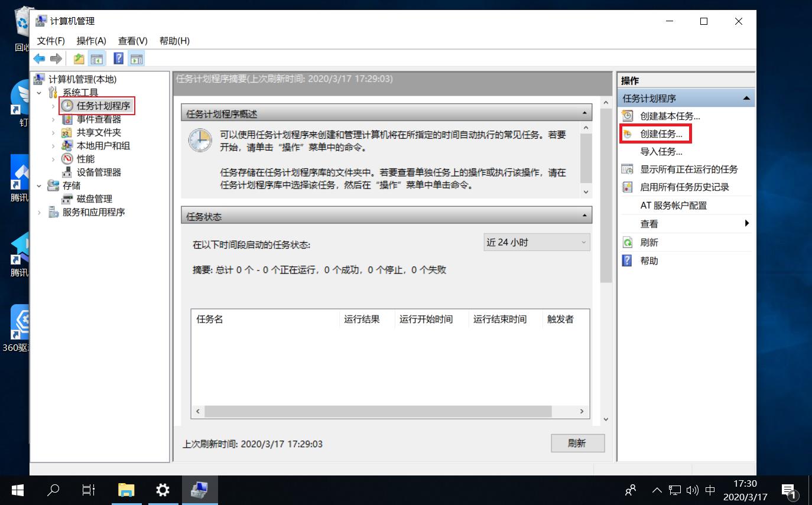Click the volume tray icon
Screen dimensions: 812x505
[x=693, y=490]
